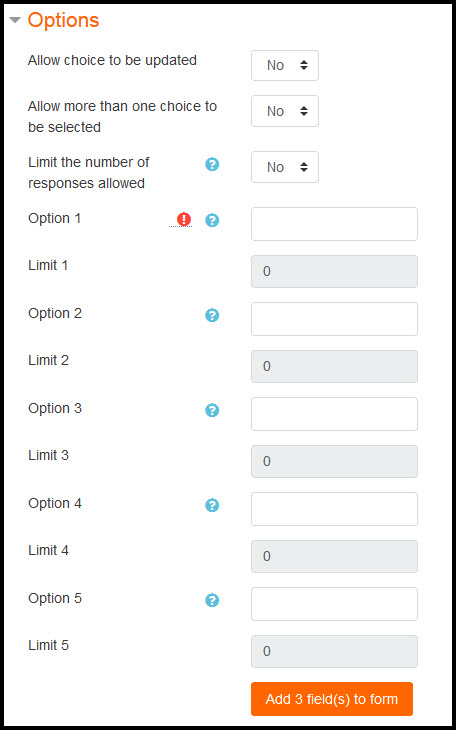Image resolution: width=456 pixels, height=730 pixels.
Task: Click the disabled Limit 5 field
Action: click(334, 651)
